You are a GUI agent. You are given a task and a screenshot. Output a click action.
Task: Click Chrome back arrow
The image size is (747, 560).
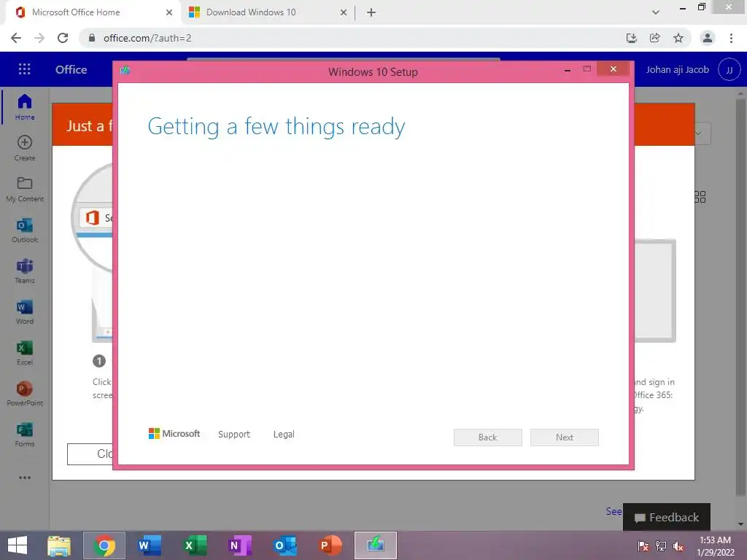pyautogui.click(x=16, y=38)
